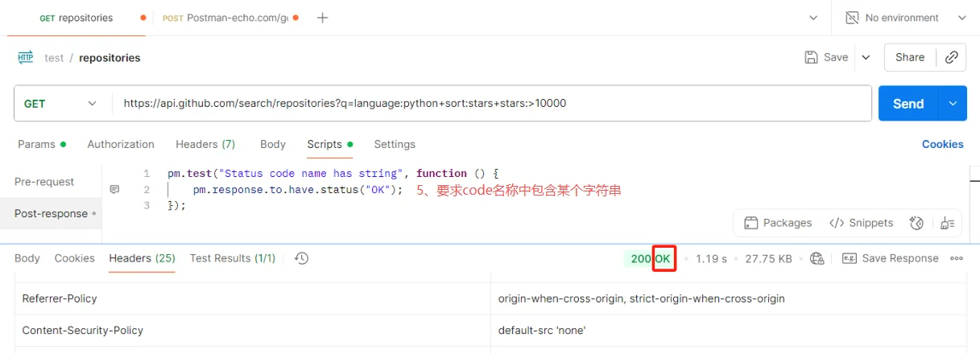This screenshot has height=354, width=980.
Task: Click the Postbot AI assistant icon in script toolbar
Action: [916, 223]
